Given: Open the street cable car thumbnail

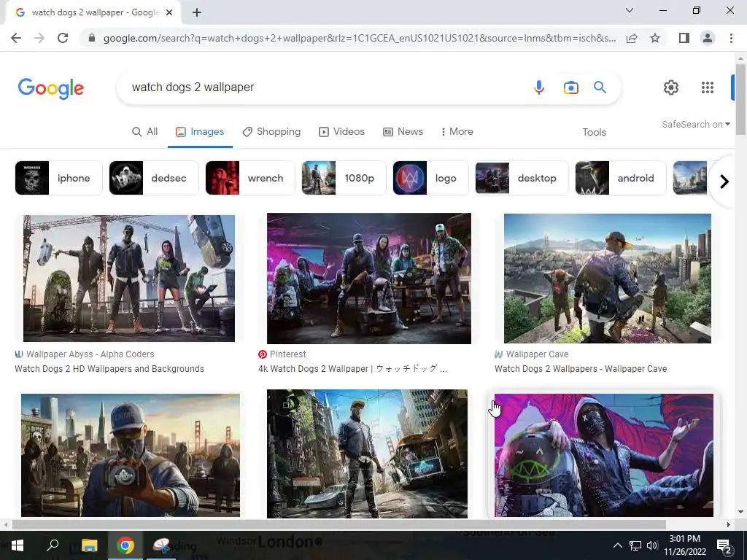Looking at the screenshot, I should pos(367,454).
